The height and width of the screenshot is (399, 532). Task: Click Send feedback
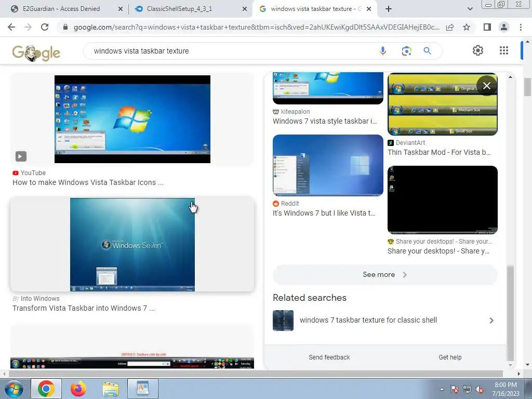(329, 357)
